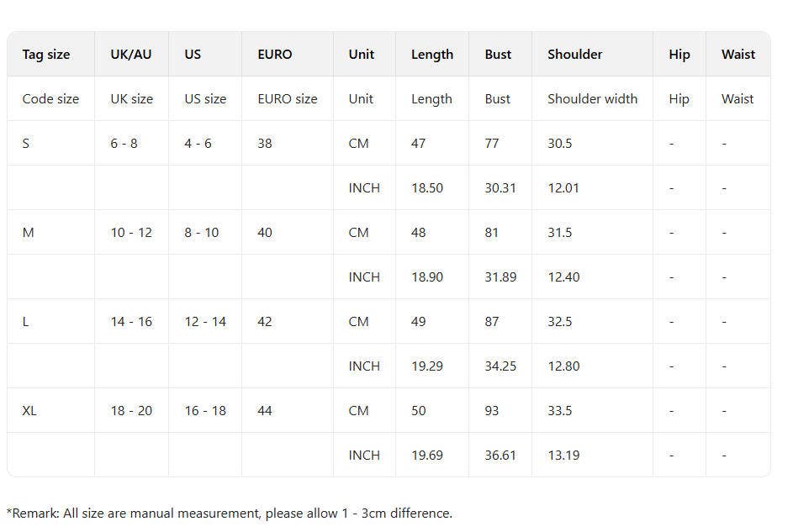
Task: Click the Tag size column header
Action: tap(46, 55)
